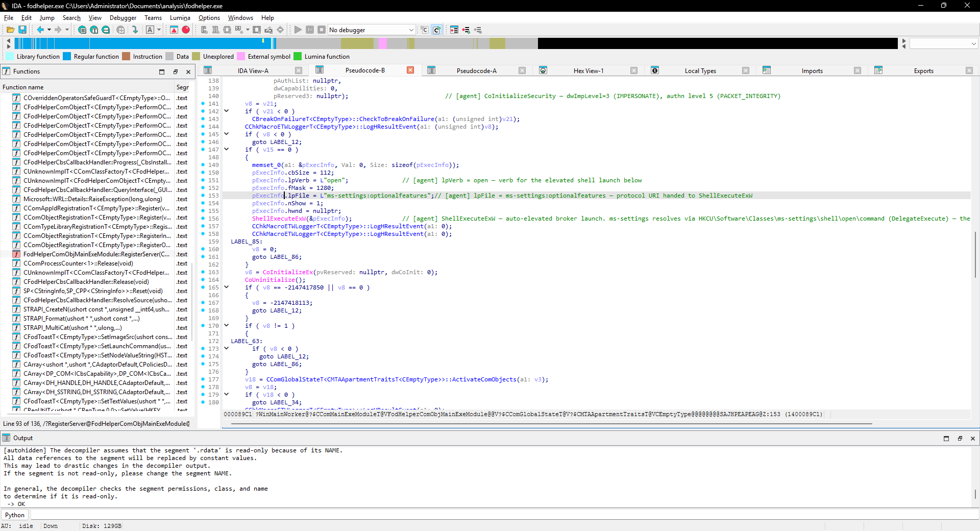Screen dimensions: 980x531
Task: Toggle breakpoint dot on line 163
Action: (203, 272)
